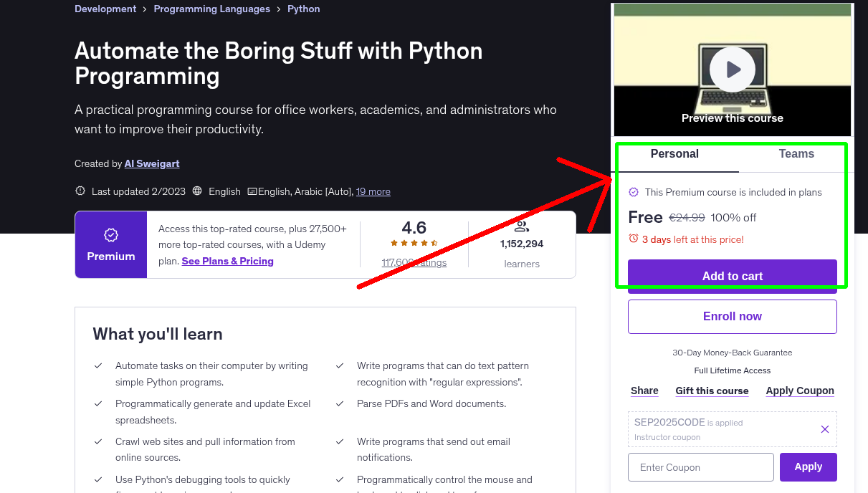Click the checkmark beside regular expressions item
868x493 pixels.
coord(340,365)
